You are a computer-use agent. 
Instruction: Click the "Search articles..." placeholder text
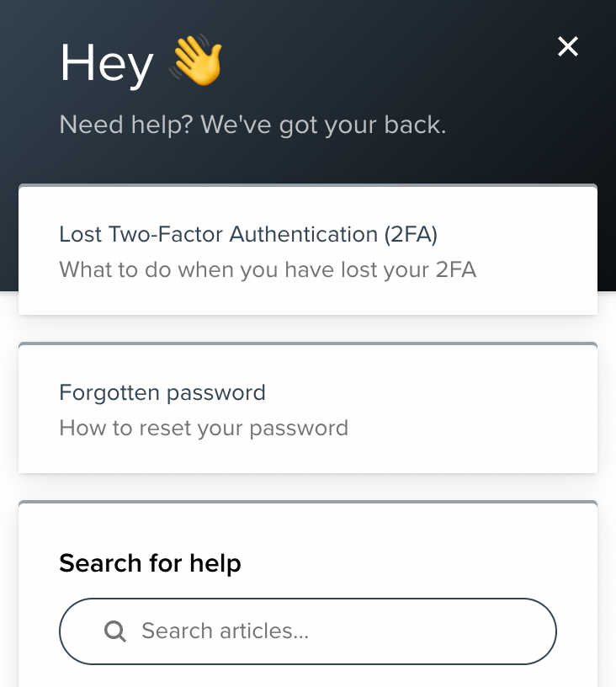(225, 631)
